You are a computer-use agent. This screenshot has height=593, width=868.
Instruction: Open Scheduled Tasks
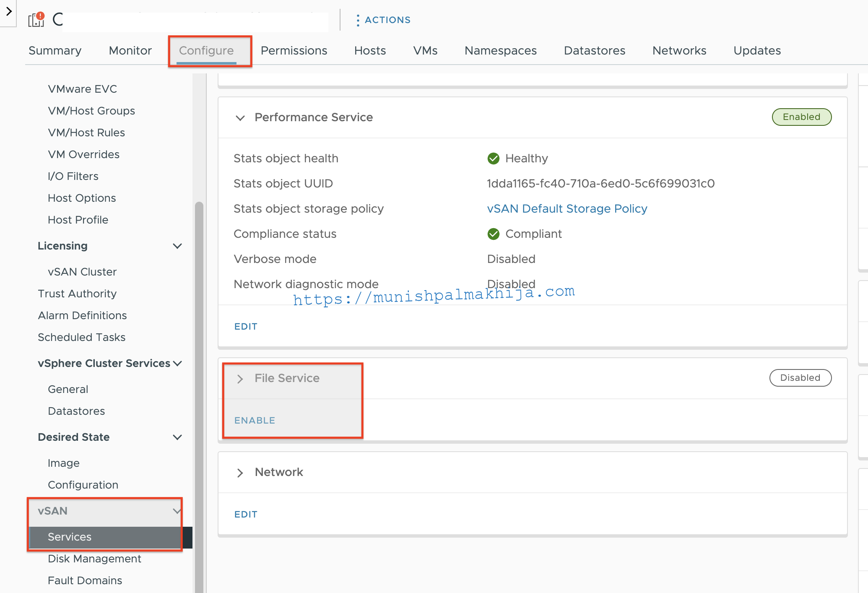pyautogui.click(x=81, y=338)
